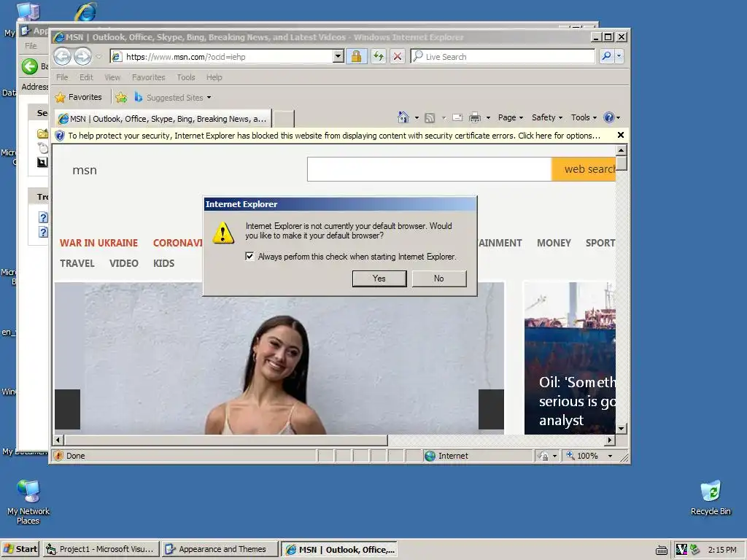Click the RSS feeds icon
The image size is (747, 560).
430,117
